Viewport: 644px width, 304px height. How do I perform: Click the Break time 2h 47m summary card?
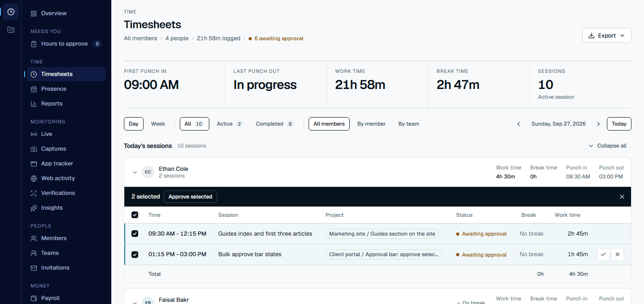(x=479, y=85)
